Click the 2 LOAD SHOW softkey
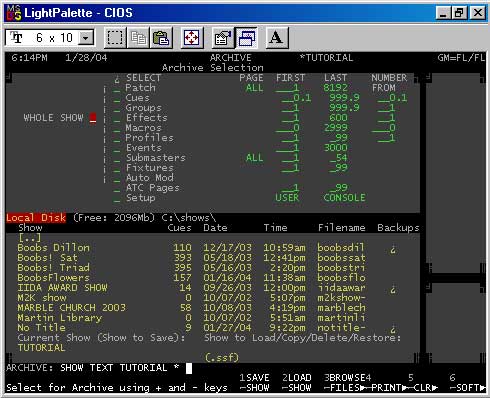This screenshot has width=490, height=398. 296,383
